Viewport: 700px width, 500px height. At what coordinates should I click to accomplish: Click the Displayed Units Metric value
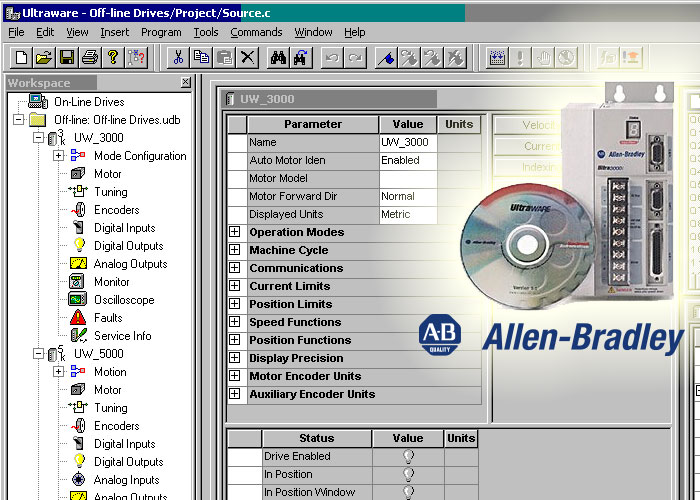pyautogui.click(x=408, y=214)
